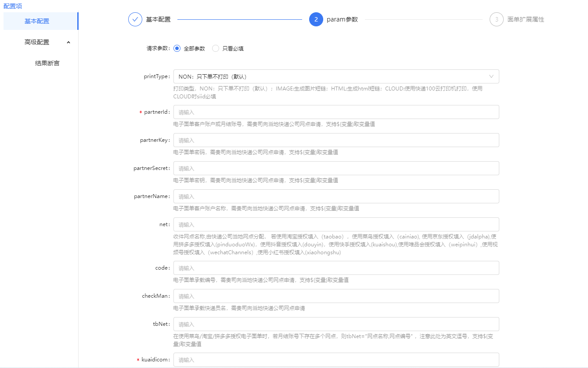Click into the partnerName field
This screenshot has width=588, height=368.
tap(336, 196)
